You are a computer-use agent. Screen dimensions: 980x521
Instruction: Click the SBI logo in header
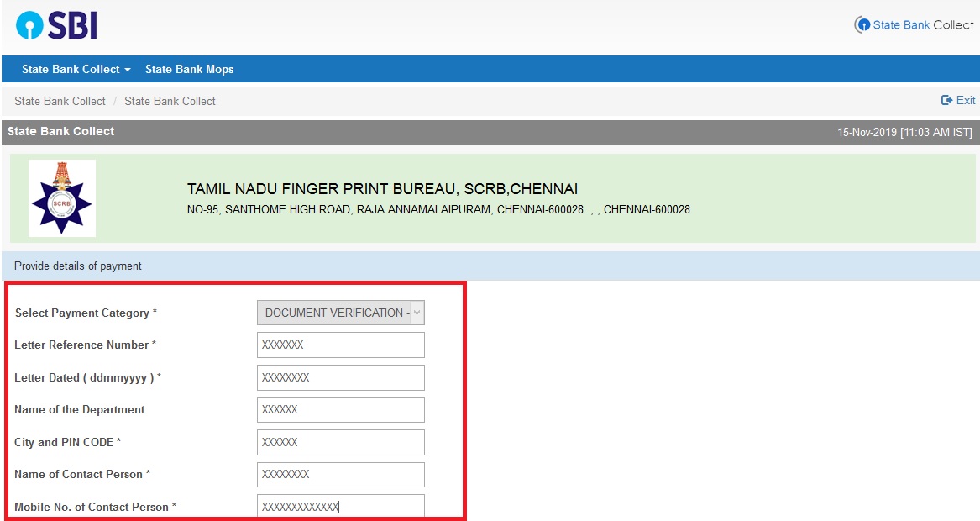click(x=56, y=25)
